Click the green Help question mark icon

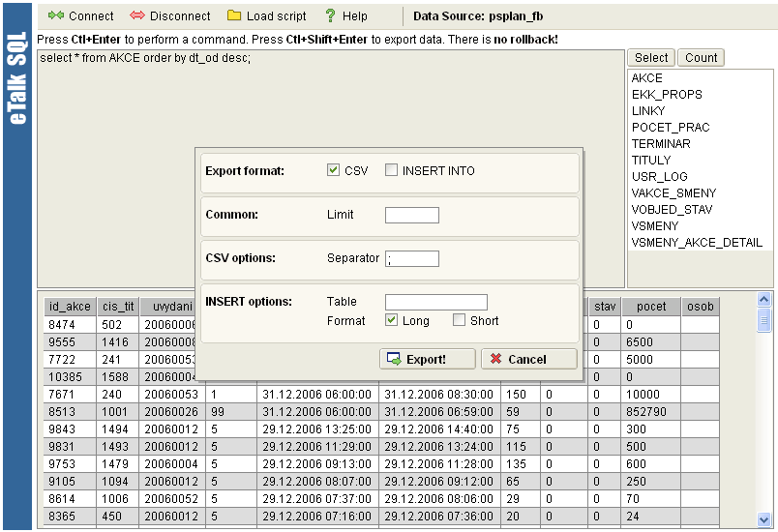[330, 16]
